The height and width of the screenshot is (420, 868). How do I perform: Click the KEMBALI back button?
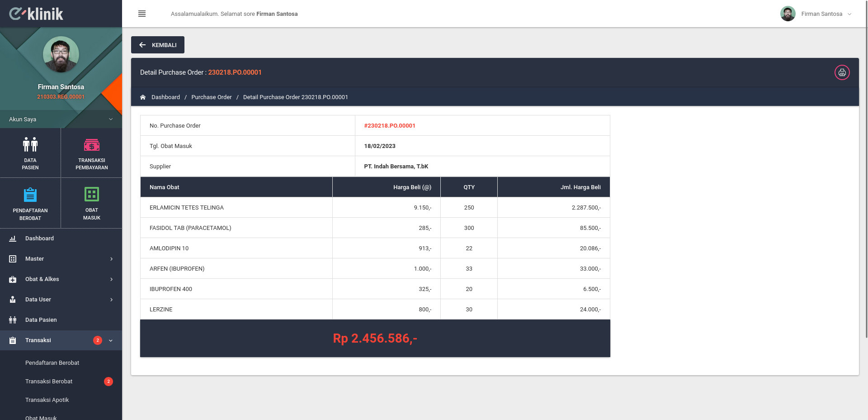[x=158, y=45]
